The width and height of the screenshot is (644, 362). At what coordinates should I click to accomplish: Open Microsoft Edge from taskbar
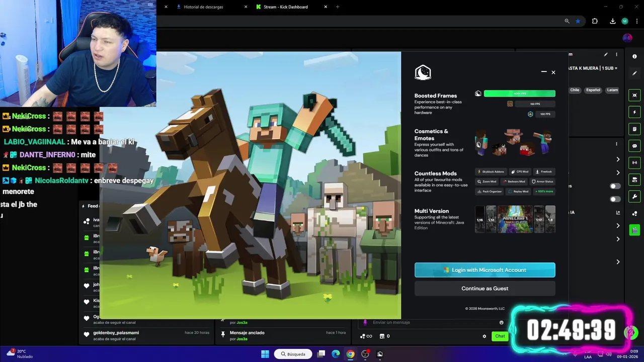(336, 354)
